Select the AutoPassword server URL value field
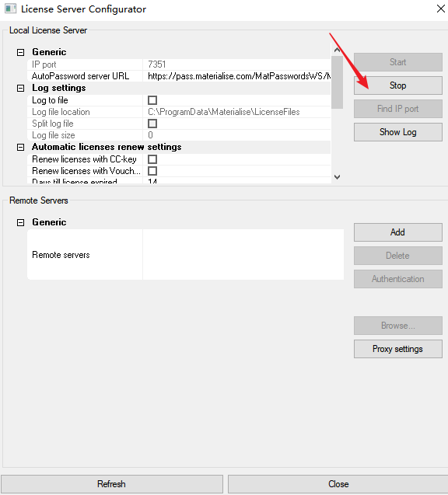The height and width of the screenshot is (495, 448). 236,76
